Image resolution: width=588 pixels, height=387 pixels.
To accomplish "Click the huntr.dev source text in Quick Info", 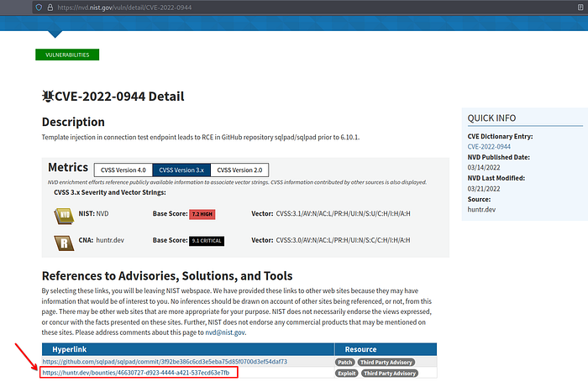I will tap(481, 209).
